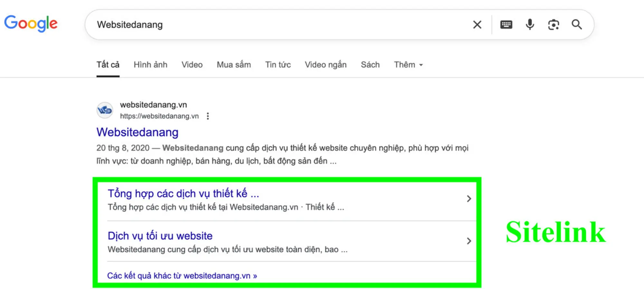Switch to the Hình ảnh tab
The width and height of the screenshot is (644, 289).
[x=150, y=65]
